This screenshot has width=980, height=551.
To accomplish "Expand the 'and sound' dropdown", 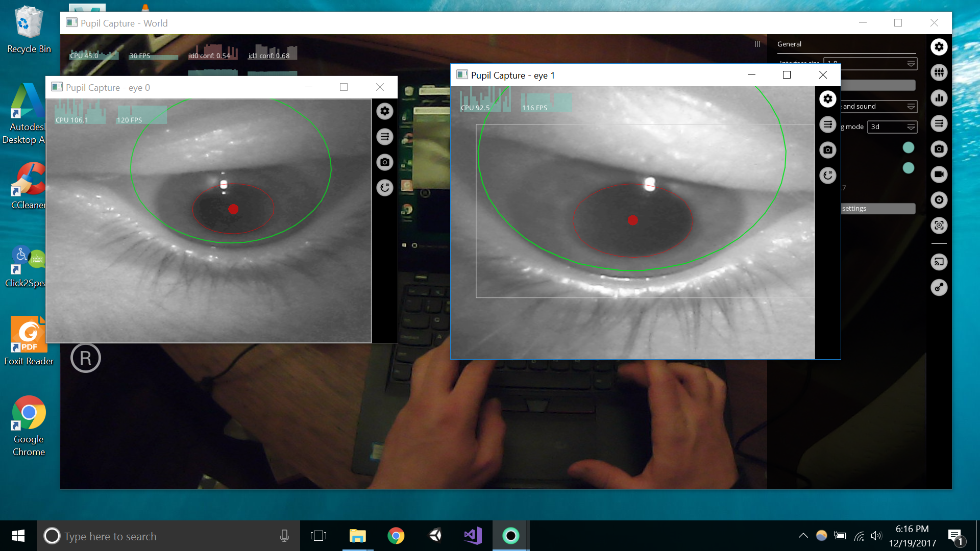I will (879, 107).
